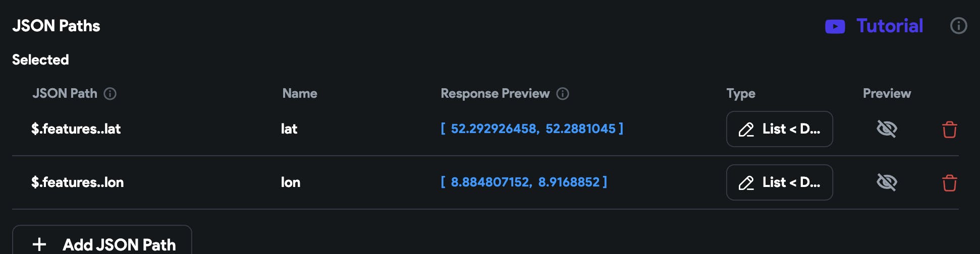The width and height of the screenshot is (980, 254).
Task: Click the lat name field
Action: coord(289,129)
